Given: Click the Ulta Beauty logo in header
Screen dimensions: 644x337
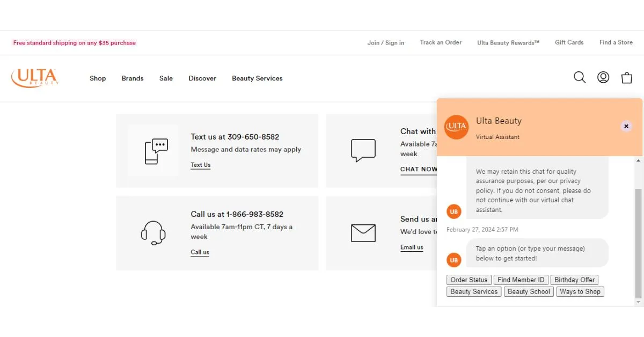Looking at the screenshot, I should point(35,78).
